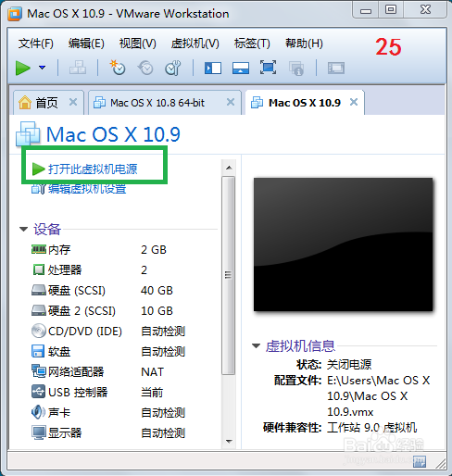Switch to the Mac OS X 10.8 64-bit tab
The image size is (452, 476).
tap(157, 103)
